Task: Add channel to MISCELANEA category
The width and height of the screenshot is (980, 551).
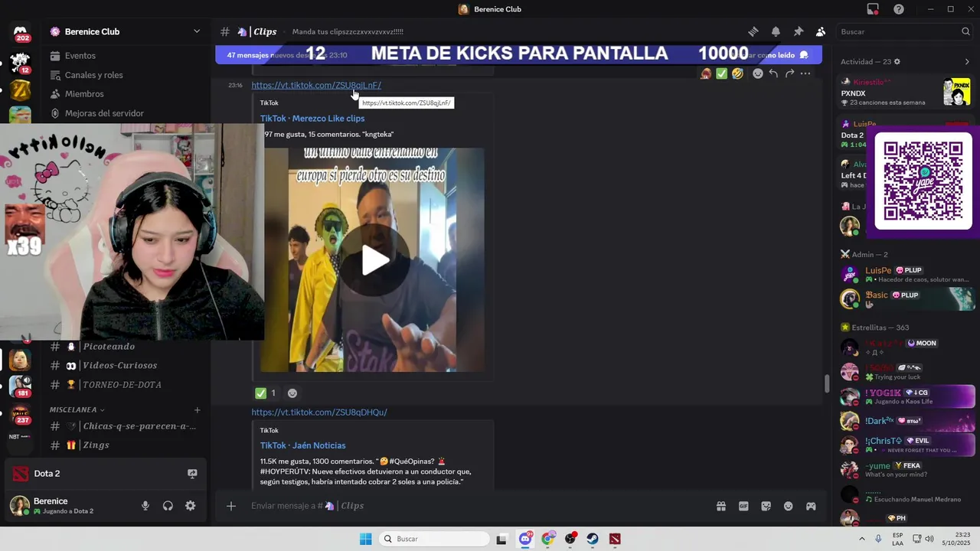Action: coord(197,410)
